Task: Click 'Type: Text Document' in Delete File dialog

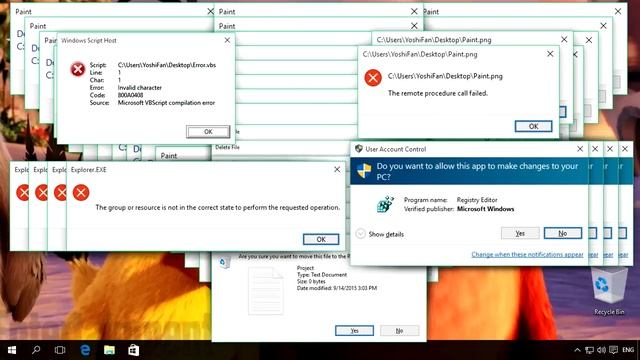Action: click(322, 275)
